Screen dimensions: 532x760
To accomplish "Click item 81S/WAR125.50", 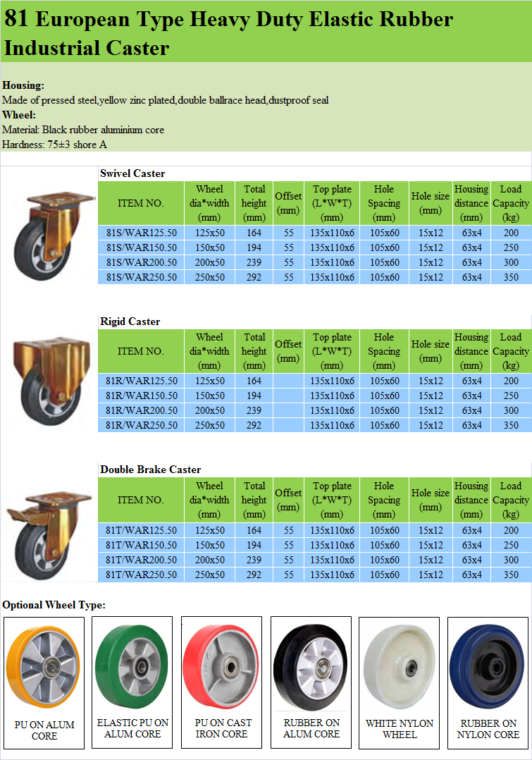I will tap(141, 233).
